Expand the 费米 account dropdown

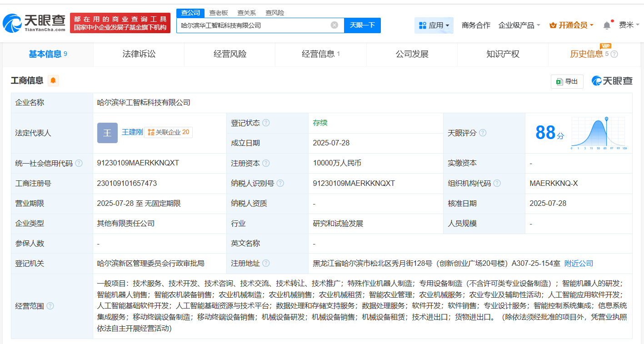pos(629,25)
